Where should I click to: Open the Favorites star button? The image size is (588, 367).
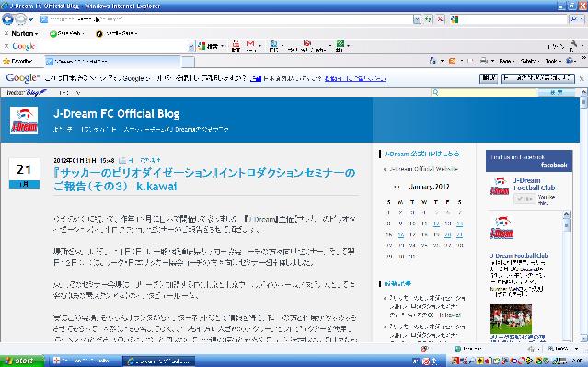point(17,61)
